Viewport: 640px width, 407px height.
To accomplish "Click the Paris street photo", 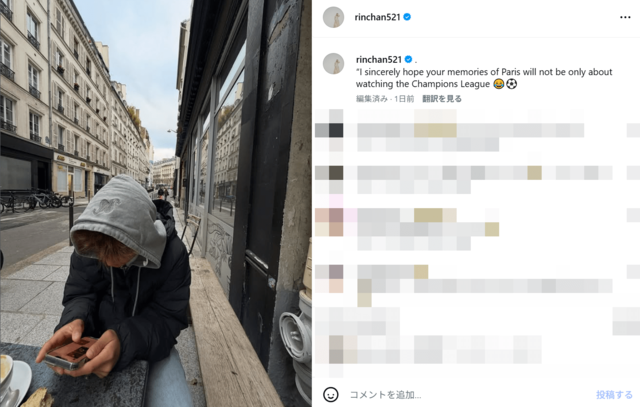I will pos(156,203).
